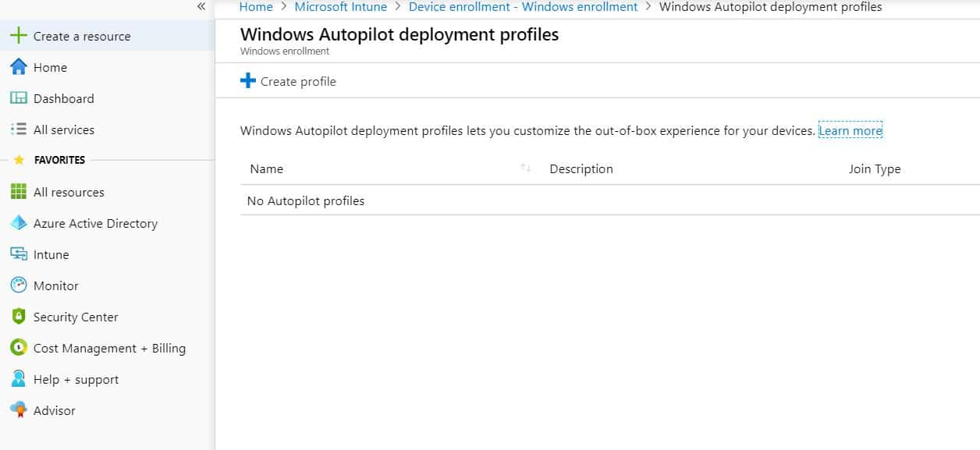Sort by the Name column arrow
Screen dimensions: 980x450
click(525, 168)
